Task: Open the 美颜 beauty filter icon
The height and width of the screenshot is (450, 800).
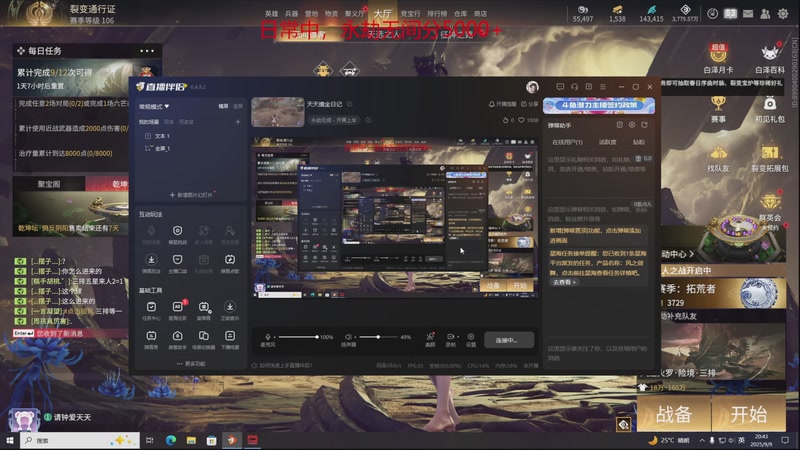Action: (430, 339)
